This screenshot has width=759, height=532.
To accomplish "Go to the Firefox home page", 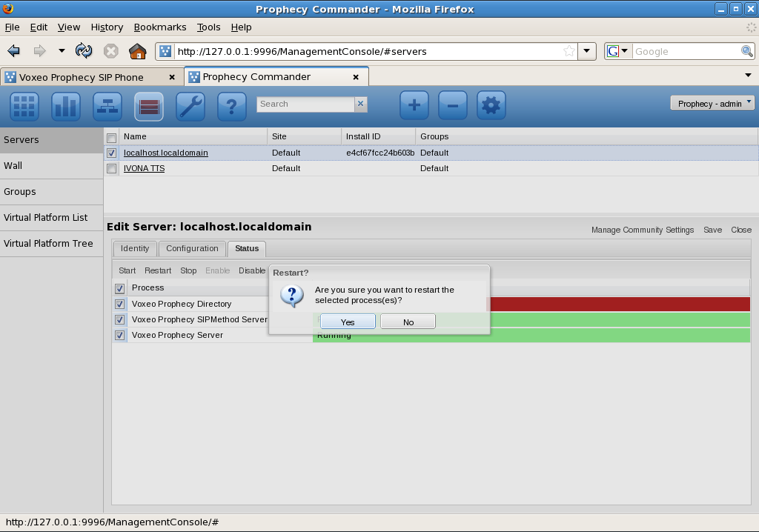I will coord(137,51).
